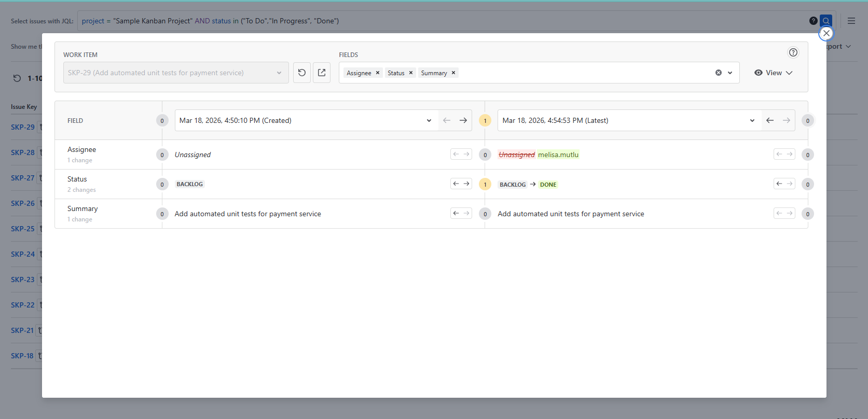Expand the Latest version date dropdown
This screenshot has width=868, height=419.
click(x=752, y=120)
